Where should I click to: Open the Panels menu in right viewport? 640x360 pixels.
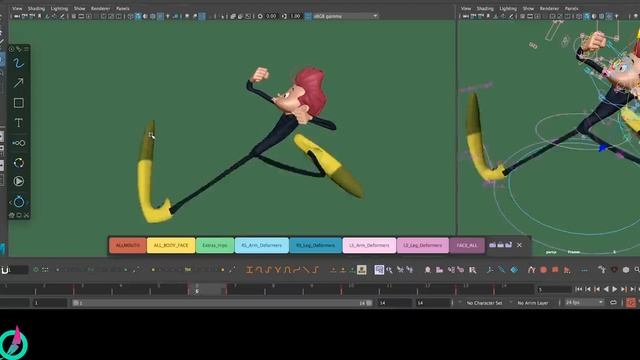tap(571, 8)
